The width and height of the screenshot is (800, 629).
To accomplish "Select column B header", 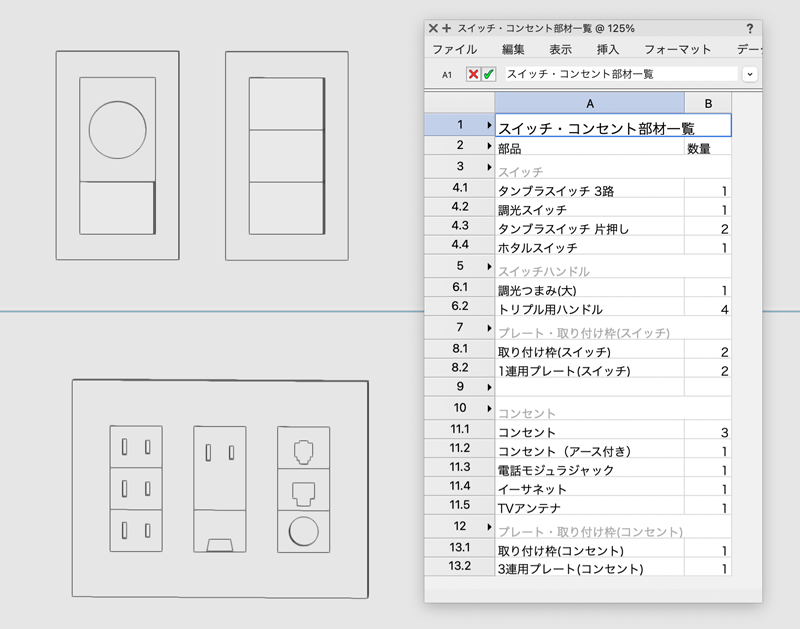I will click(x=708, y=104).
